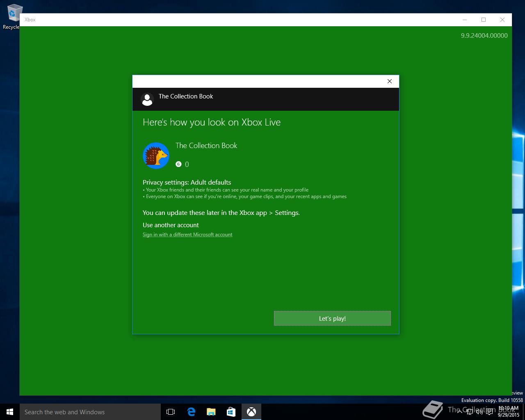This screenshot has width=525, height=420.
Task: Click the gamerscore value 0
Action: click(187, 164)
